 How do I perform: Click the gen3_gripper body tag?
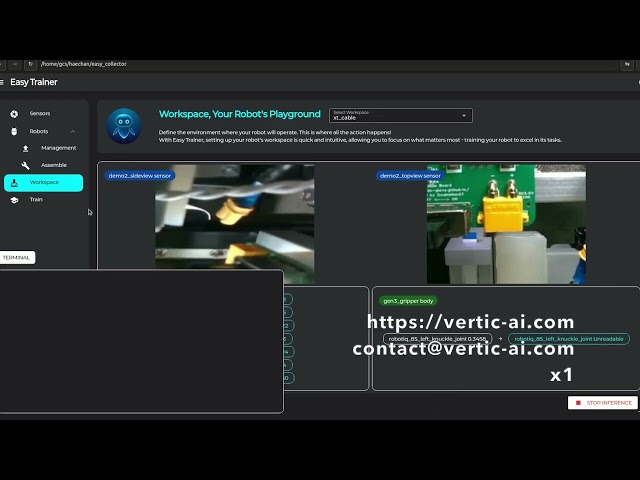pos(408,301)
